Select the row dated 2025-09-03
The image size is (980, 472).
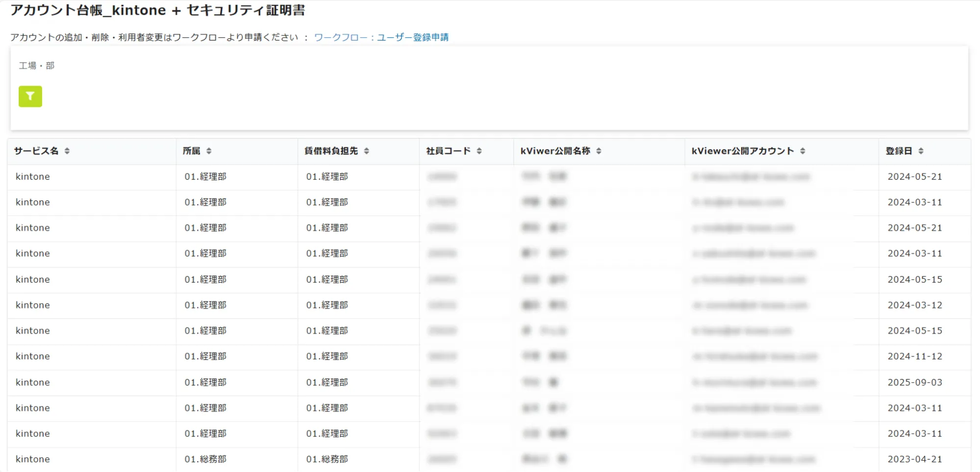(x=915, y=382)
